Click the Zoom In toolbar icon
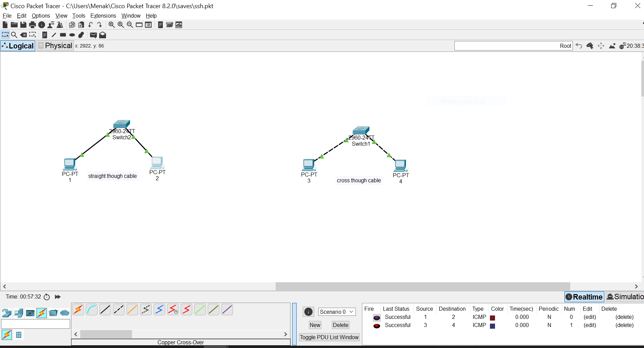This screenshot has width=644, height=348. point(111,24)
